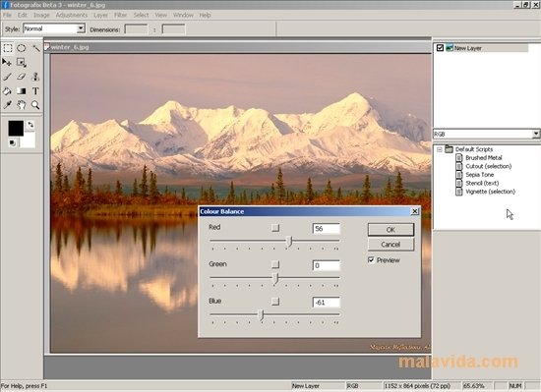Viewport: 541px width, 392px height.
Task: Click the second Dimensions input field
Action: point(173,29)
